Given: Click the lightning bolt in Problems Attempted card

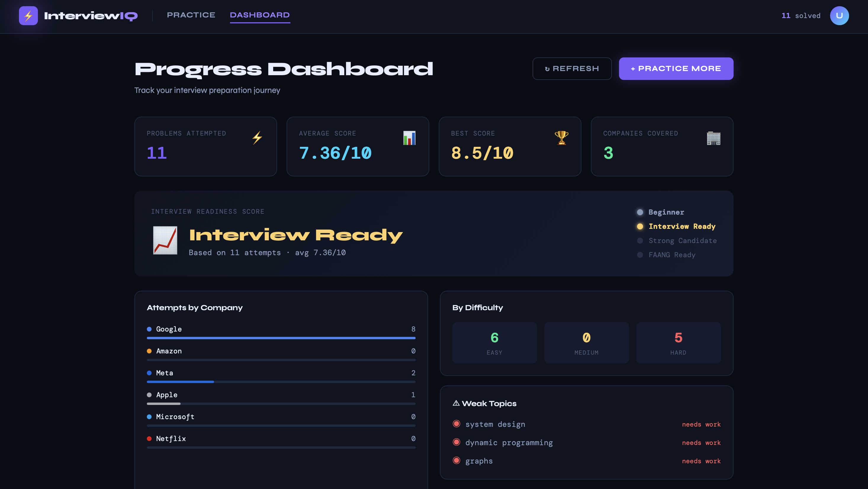Looking at the screenshot, I should tap(257, 138).
